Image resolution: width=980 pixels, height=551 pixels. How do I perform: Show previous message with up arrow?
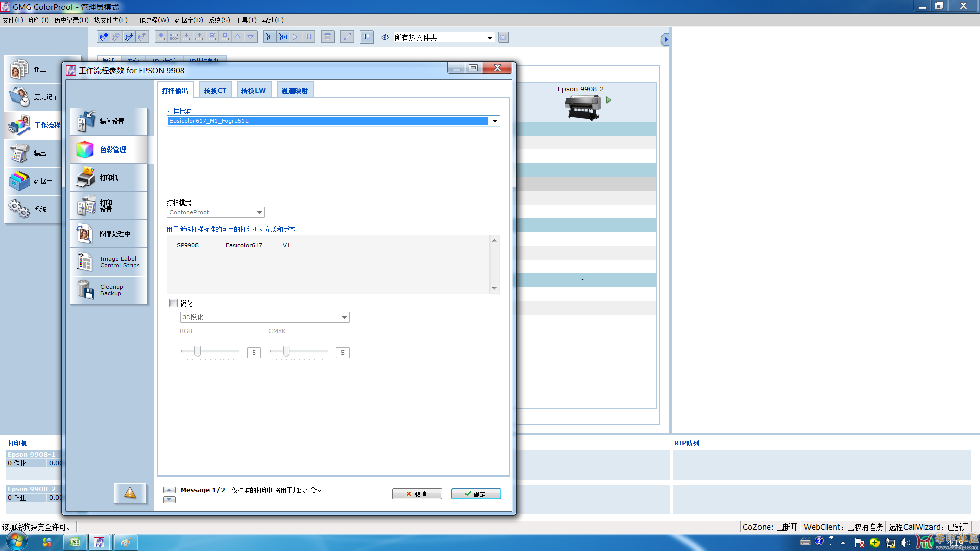coord(169,490)
